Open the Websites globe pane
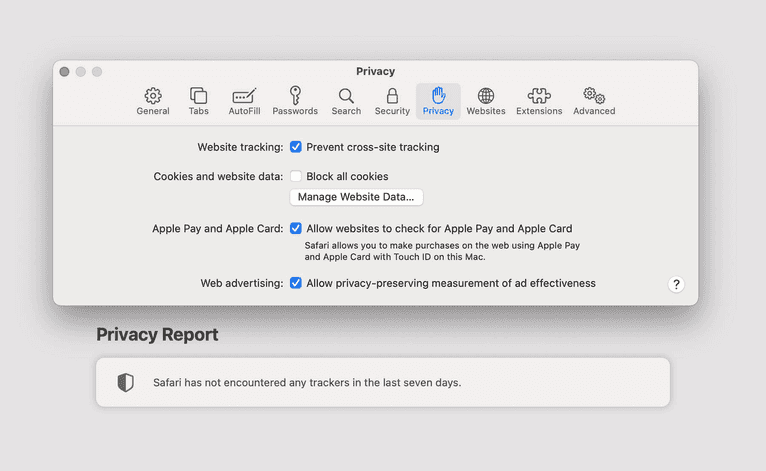The height and width of the screenshot is (471, 766). click(x=486, y=101)
